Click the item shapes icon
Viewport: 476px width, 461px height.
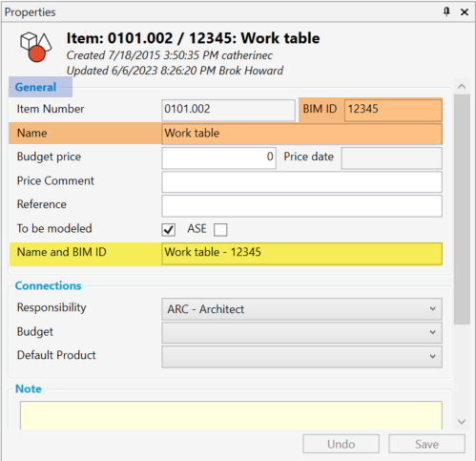click(36, 47)
